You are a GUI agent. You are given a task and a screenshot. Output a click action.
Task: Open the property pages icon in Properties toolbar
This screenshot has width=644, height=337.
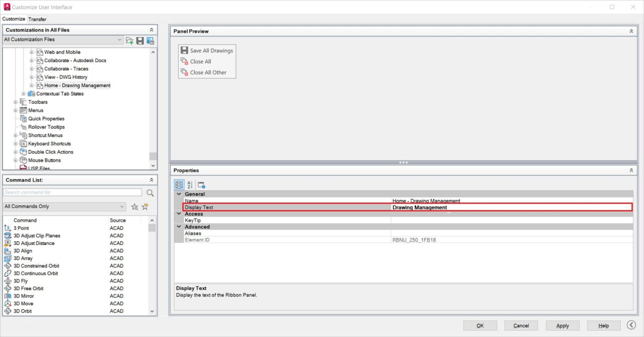click(x=201, y=185)
